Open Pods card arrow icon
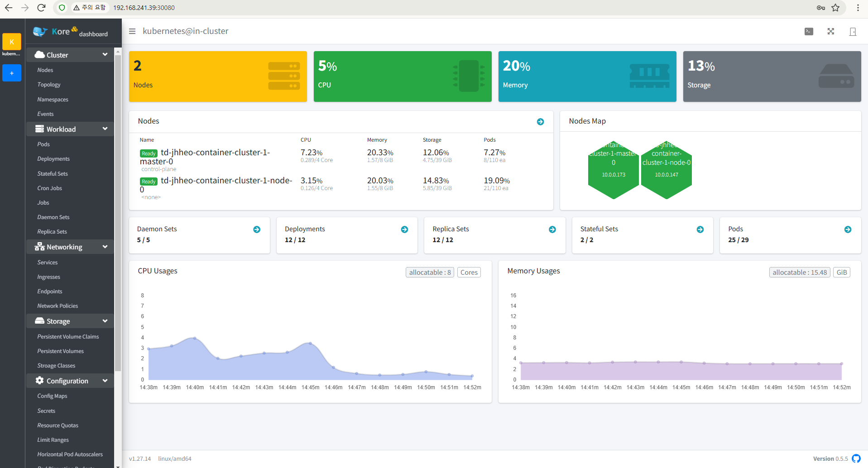The image size is (868, 468). coord(848,229)
